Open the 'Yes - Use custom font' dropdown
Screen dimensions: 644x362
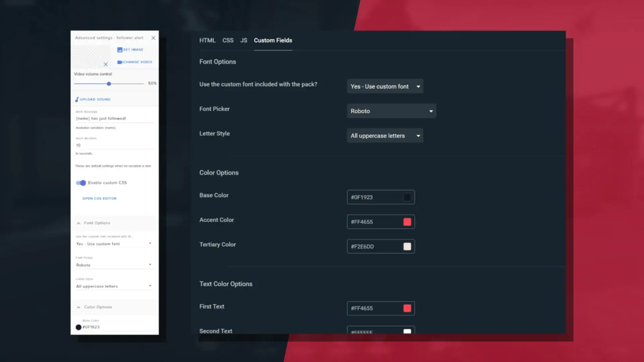pyautogui.click(x=385, y=86)
